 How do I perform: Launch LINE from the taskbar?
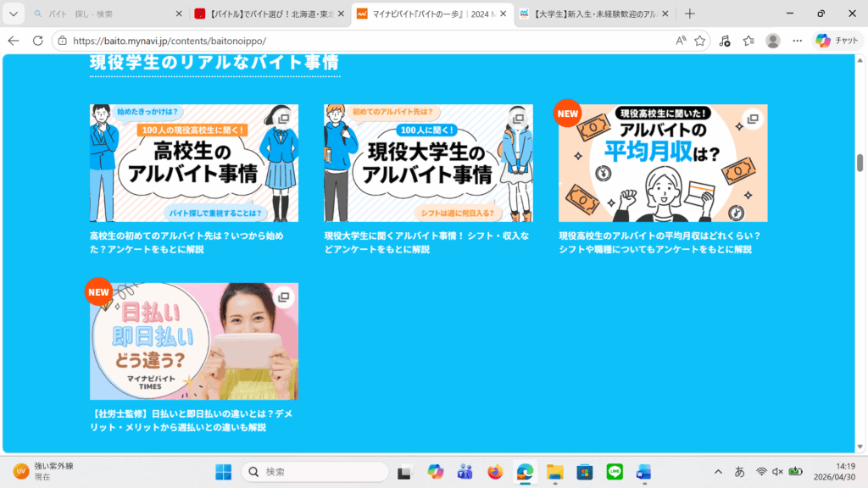tap(615, 472)
